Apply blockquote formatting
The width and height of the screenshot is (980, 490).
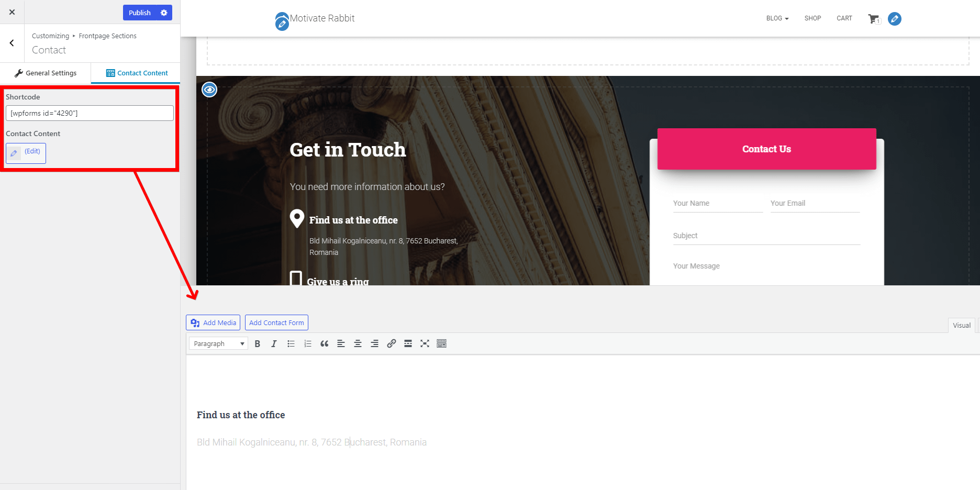[x=325, y=344]
